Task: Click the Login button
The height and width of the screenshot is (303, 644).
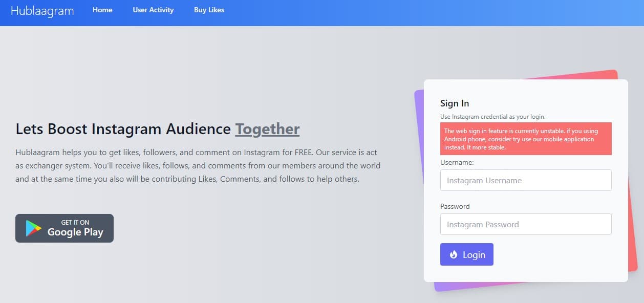Action: tap(467, 254)
